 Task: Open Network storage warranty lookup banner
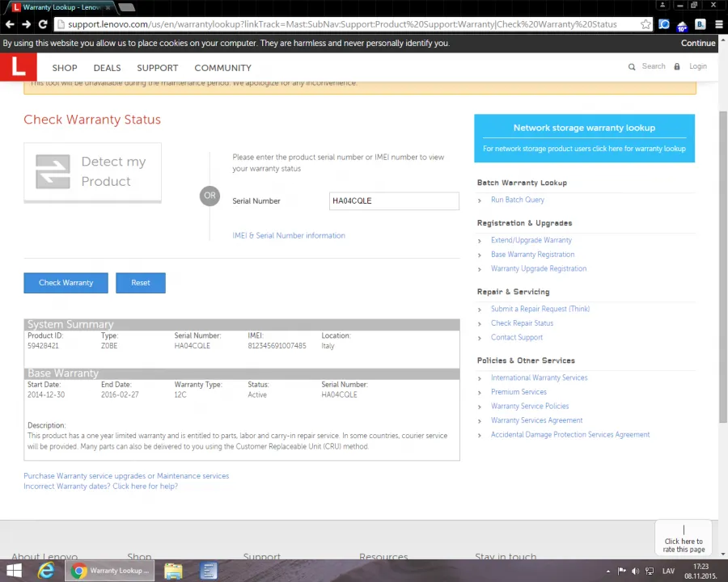pyautogui.click(x=584, y=138)
